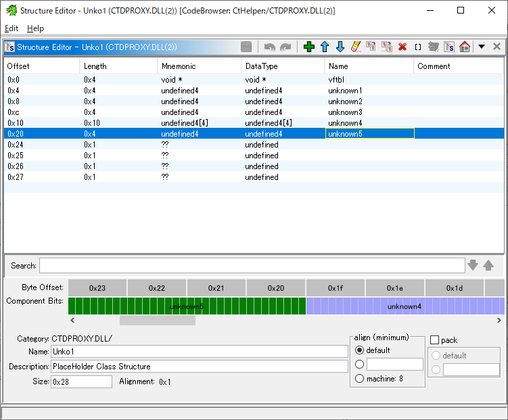The width and height of the screenshot is (508, 420).
Task: Select align default radio button
Action: (x=359, y=350)
